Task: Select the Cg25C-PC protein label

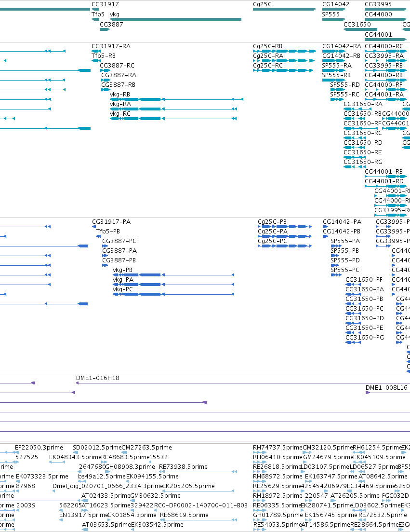Action: click(x=272, y=241)
